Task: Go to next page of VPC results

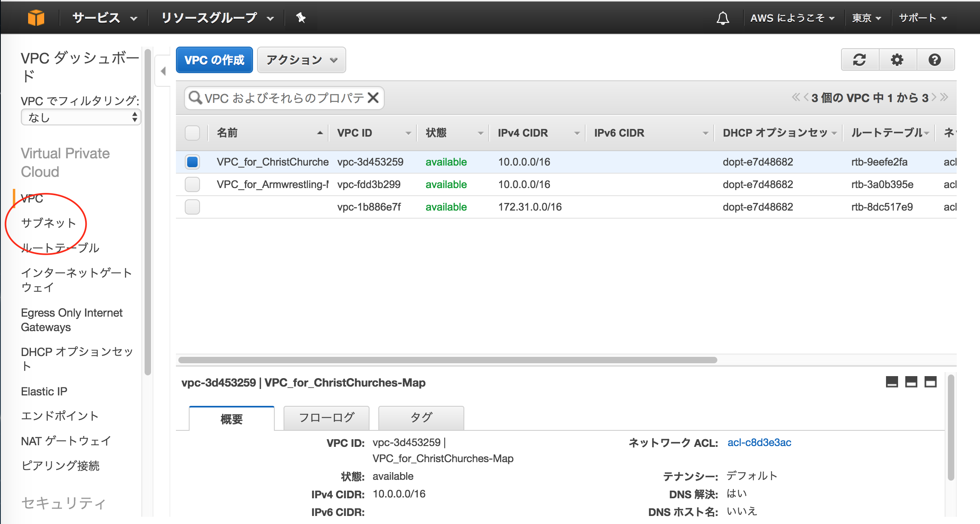Action: tap(934, 97)
